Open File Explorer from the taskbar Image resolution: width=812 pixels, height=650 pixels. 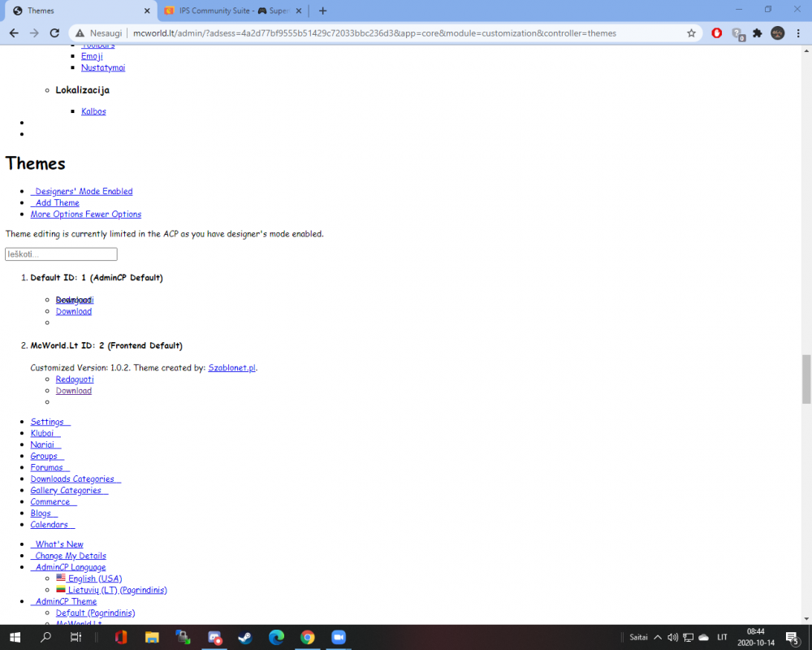(x=152, y=637)
